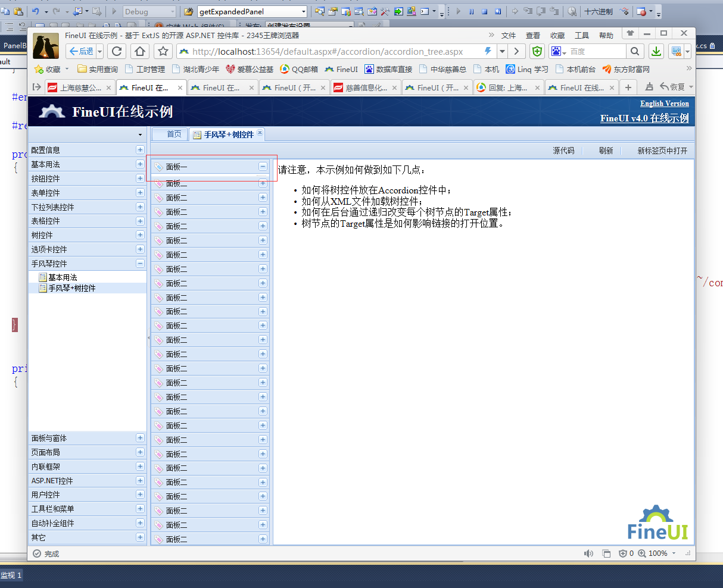Open the browser home page icon
The height and width of the screenshot is (588, 723).
[x=140, y=51]
